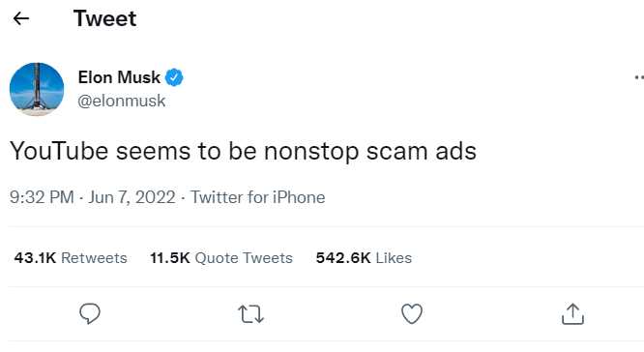The width and height of the screenshot is (644, 352).
Task: Retweet using the two-arrows icon
Action: [251, 314]
